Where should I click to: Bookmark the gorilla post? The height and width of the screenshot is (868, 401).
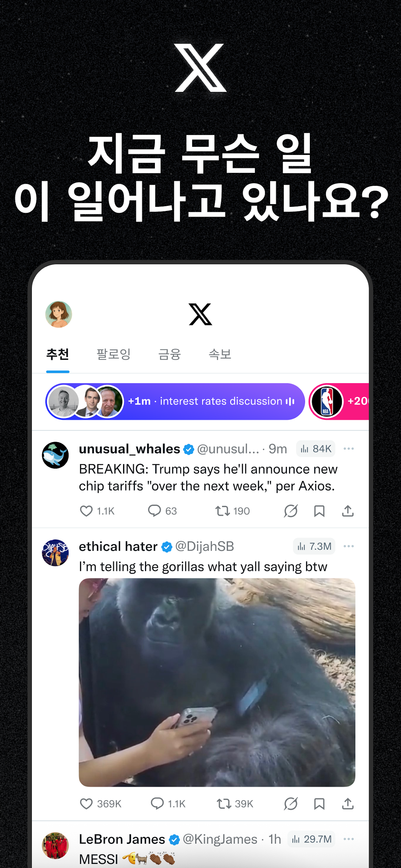click(x=319, y=804)
